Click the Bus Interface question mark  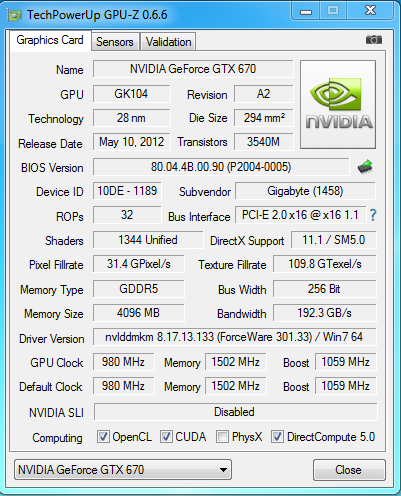coord(373,215)
